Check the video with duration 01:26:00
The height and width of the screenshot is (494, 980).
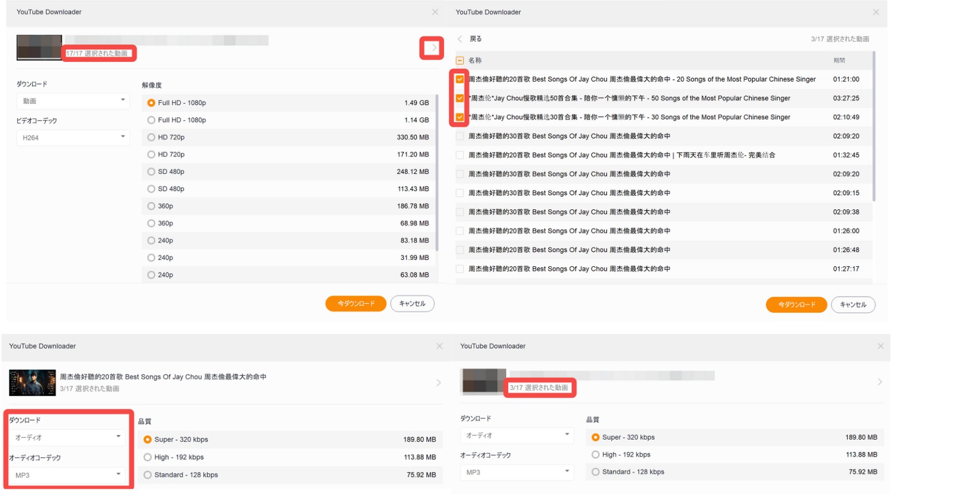460,231
